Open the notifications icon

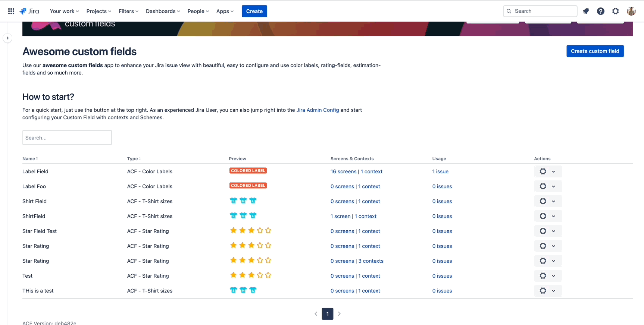586,11
